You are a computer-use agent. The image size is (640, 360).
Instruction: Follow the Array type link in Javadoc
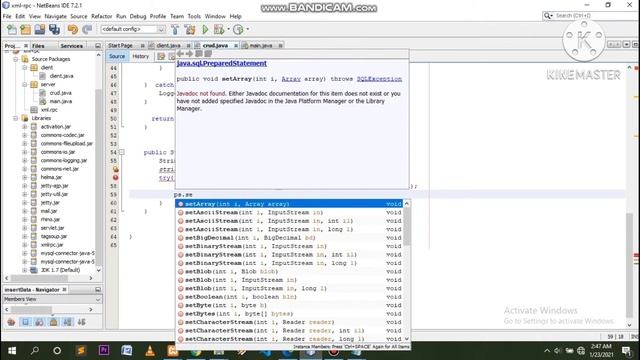tap(291, 79)
